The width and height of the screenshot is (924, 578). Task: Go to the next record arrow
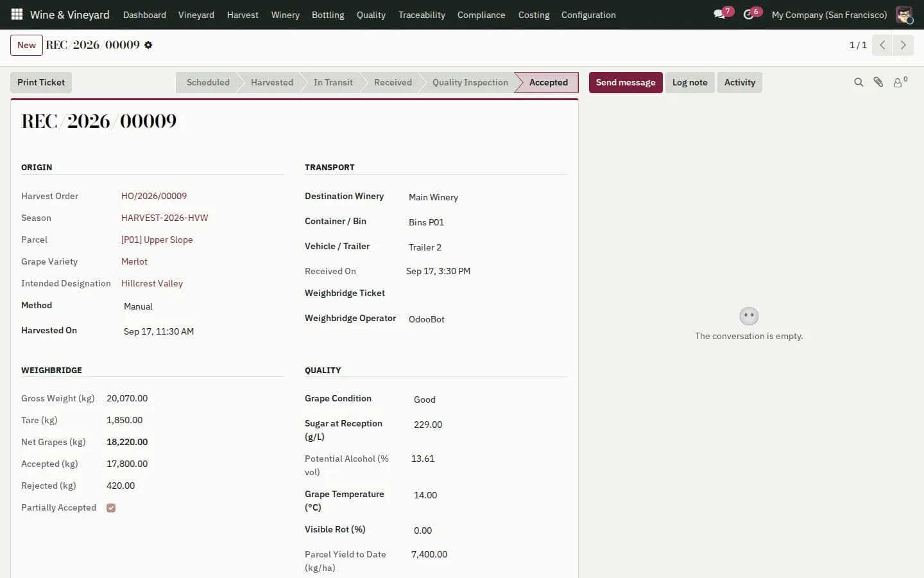pyautogui.click(x=903, y=45)
